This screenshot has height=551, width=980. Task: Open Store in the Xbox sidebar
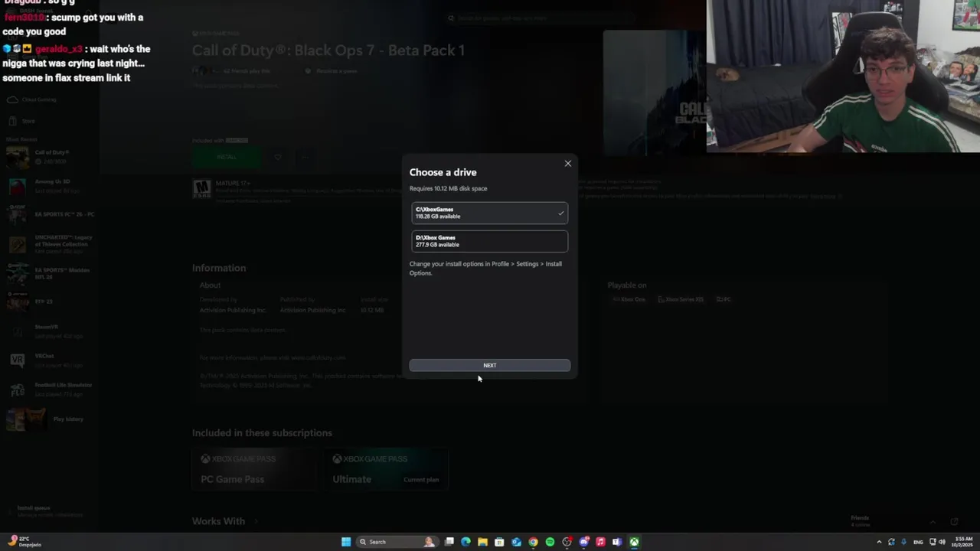pyautogui.click(x=23, y=121)
